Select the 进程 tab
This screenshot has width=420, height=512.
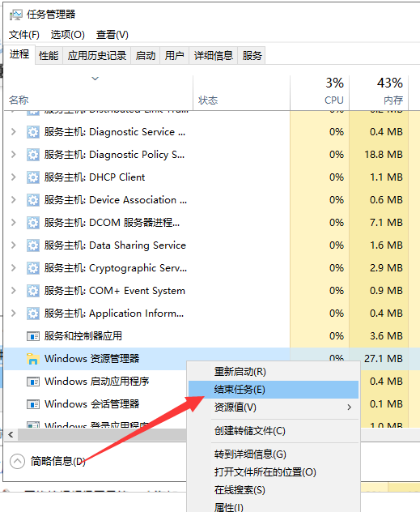(19, 54)
